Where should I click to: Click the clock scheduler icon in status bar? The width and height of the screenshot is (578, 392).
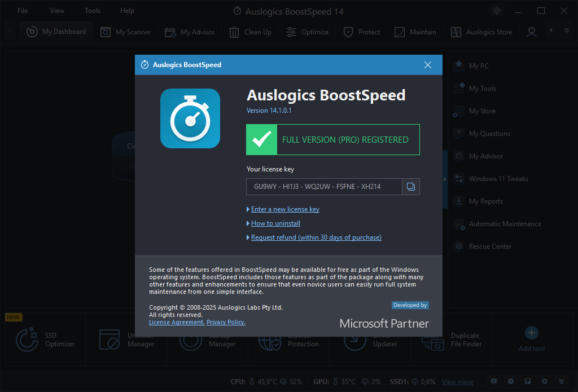click(x=510, y=381)
